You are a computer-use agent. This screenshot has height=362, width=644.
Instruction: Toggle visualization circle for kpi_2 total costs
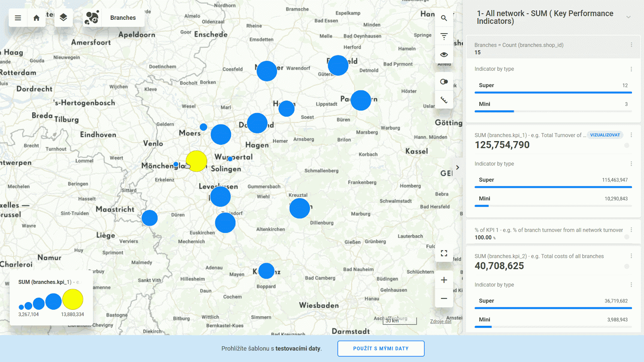[627, 266]
